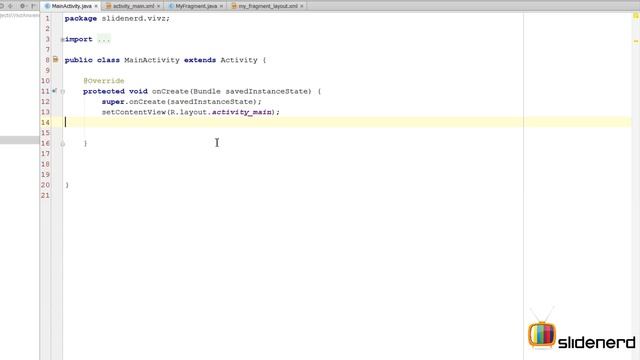
Task: Click the super keyword on line 12
Action: (113, 102)
